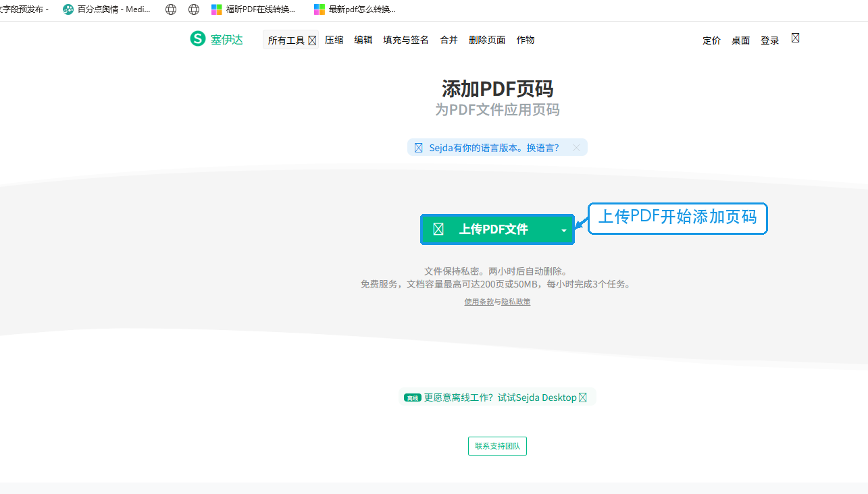Screen dimensions: 868x494
Task: Click the 为PDF文件应用页码 subtitle
Action: coord(497,109)
